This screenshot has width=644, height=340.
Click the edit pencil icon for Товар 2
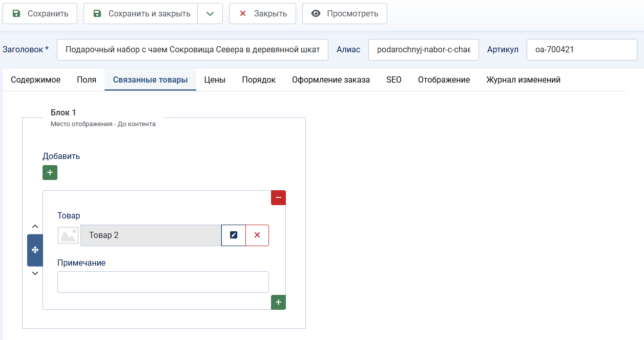234,235
